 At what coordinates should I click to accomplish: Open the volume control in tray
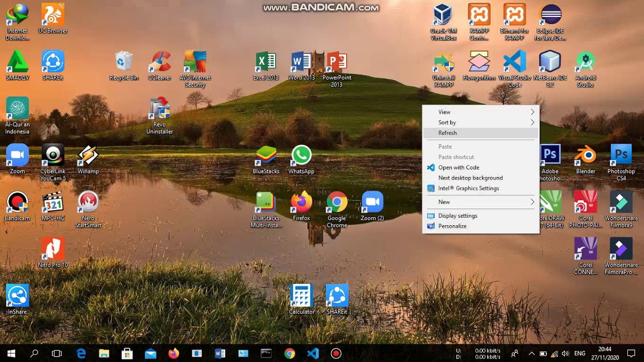click(x=566, y=353)
